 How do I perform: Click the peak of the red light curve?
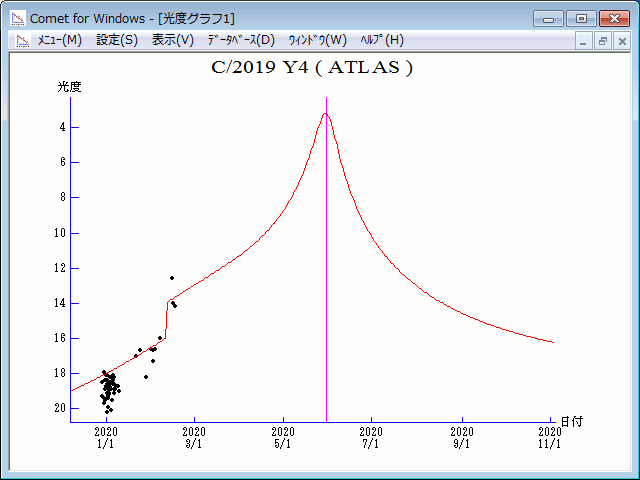coord(325,114)
